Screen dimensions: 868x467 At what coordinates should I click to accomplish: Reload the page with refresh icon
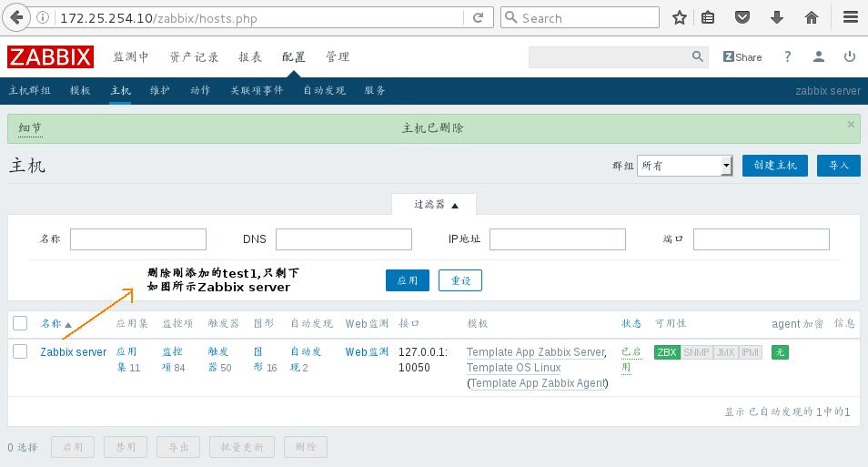[479, 17]
